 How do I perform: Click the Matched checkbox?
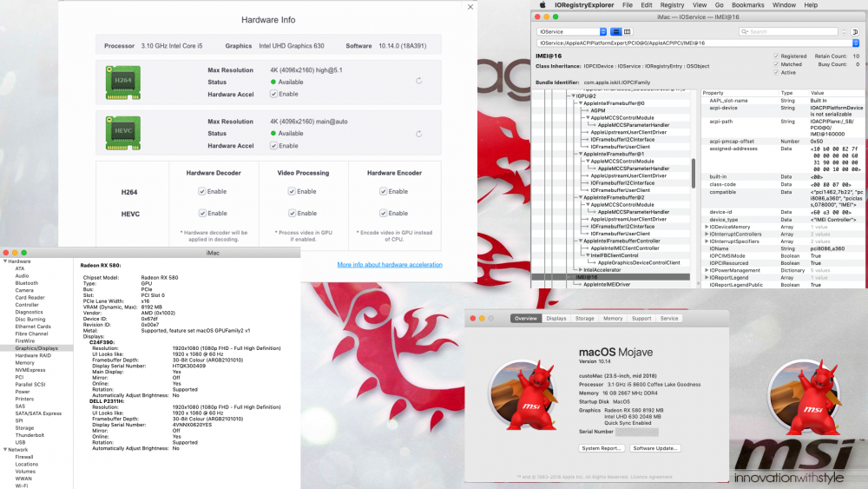(776, 64)
